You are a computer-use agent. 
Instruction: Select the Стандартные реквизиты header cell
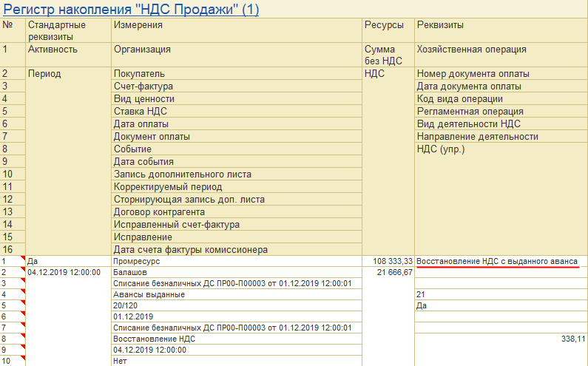pos(68,30)
